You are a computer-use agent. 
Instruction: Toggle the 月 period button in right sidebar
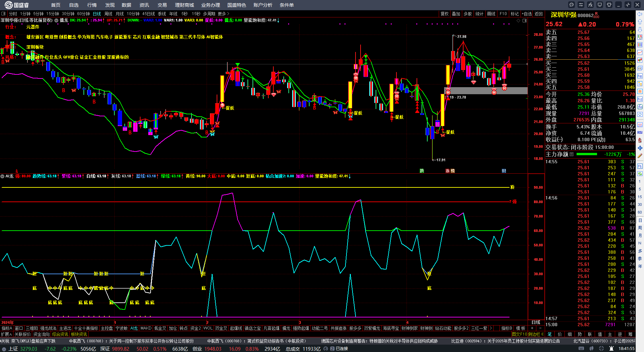coord(640,236)
